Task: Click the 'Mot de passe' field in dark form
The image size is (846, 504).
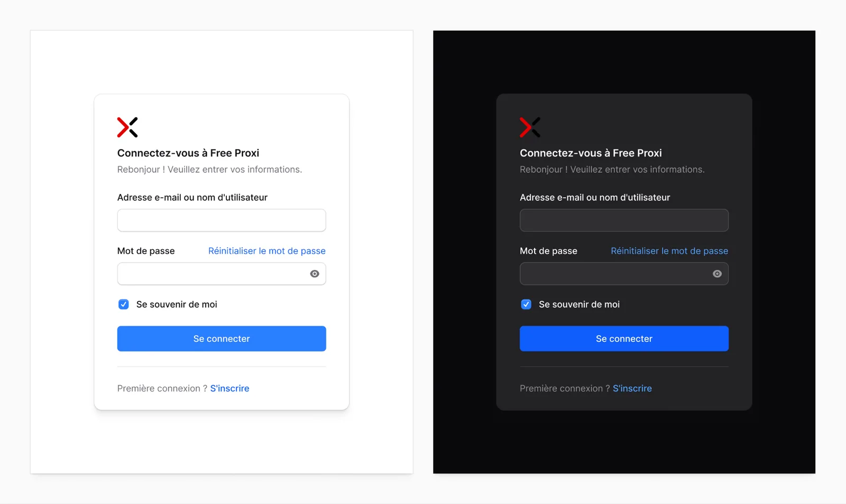Action: (624, 274)
